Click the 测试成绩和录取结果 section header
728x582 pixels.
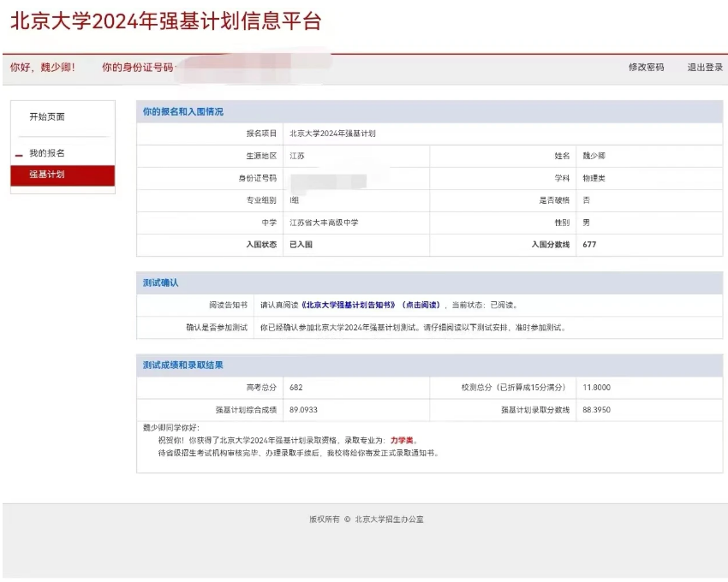[x=183, y=365]
